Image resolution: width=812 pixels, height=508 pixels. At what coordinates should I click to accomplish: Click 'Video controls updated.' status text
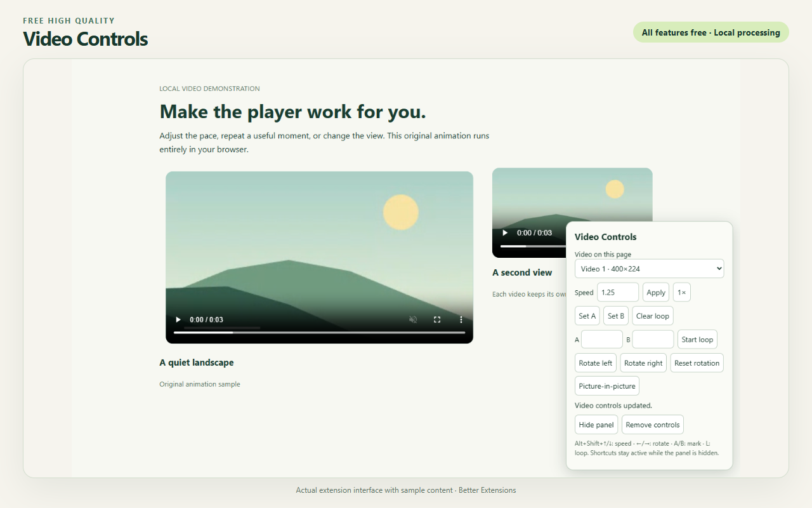(x=613, y=405)
